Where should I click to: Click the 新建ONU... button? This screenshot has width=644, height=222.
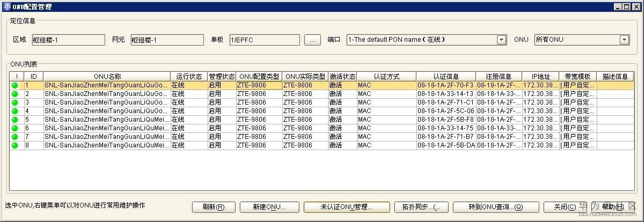269,207
